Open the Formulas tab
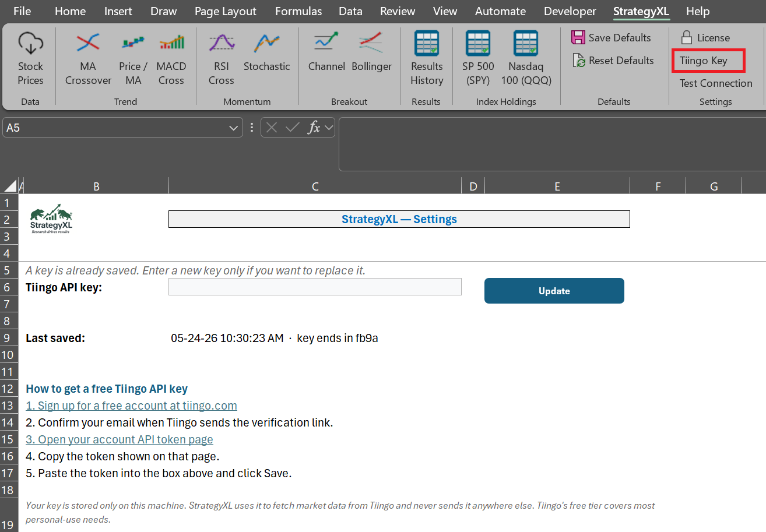Image resolution: width=766 pixels, height=532 pixels. click(x=298, y=11)
